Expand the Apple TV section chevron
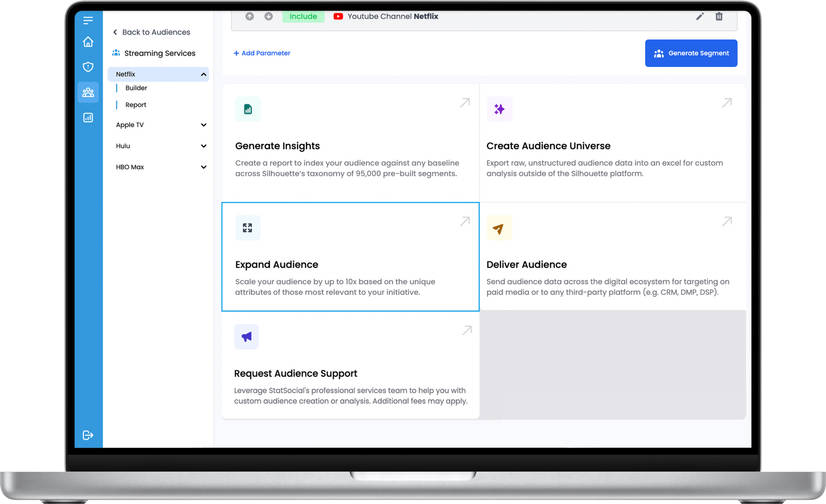 [x=203, y=125]
